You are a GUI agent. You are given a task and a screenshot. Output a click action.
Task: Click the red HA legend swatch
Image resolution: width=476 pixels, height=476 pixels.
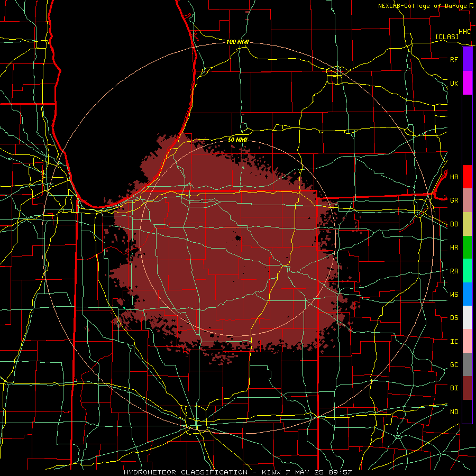pyautogui.click(x=467, y=177)
